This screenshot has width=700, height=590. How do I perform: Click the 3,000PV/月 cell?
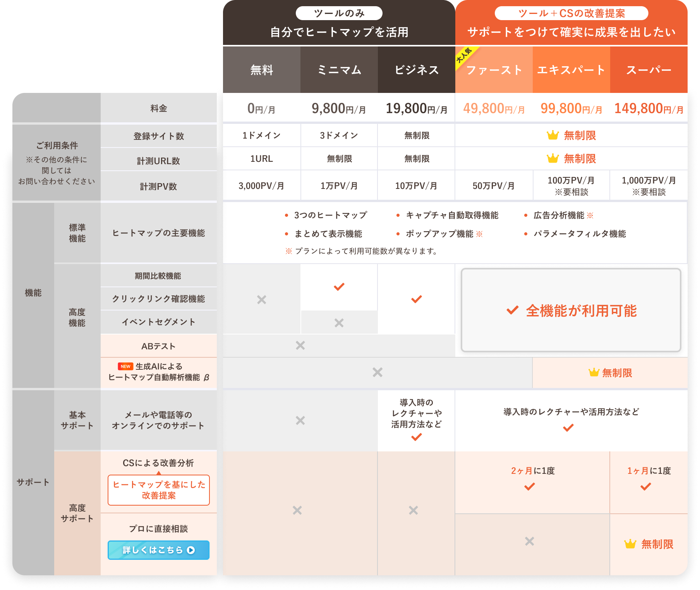pyautogui.click(x=262, y=186)
